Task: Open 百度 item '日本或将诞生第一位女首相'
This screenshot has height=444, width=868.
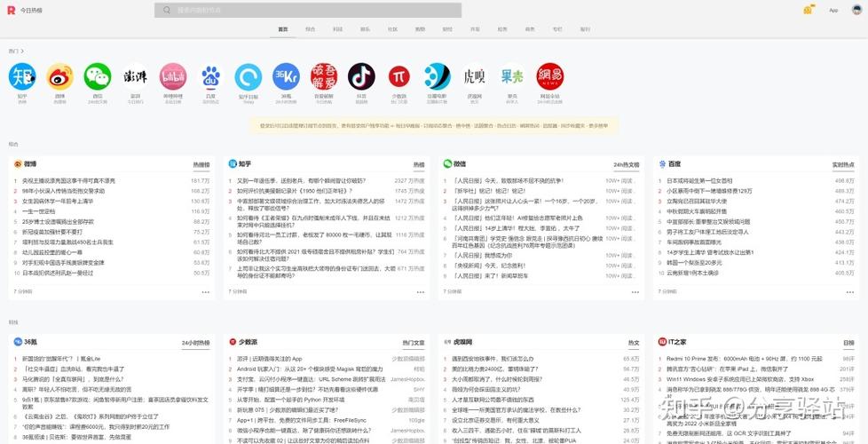Action: pos(699,181)
